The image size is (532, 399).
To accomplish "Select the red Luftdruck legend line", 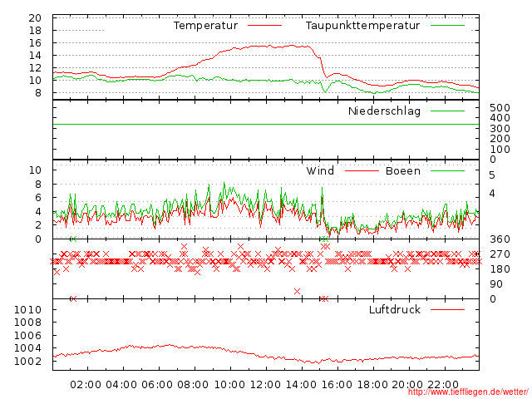I will 447,309.
